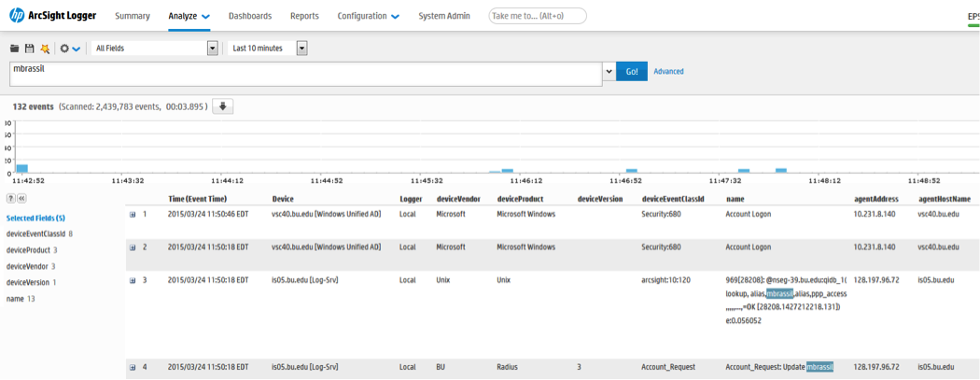Screen dimensions: 980x380
Task: Click '2015/03/24 11:50:46 EDT' timestamp in row 1
Action: [x=208, y=215]
